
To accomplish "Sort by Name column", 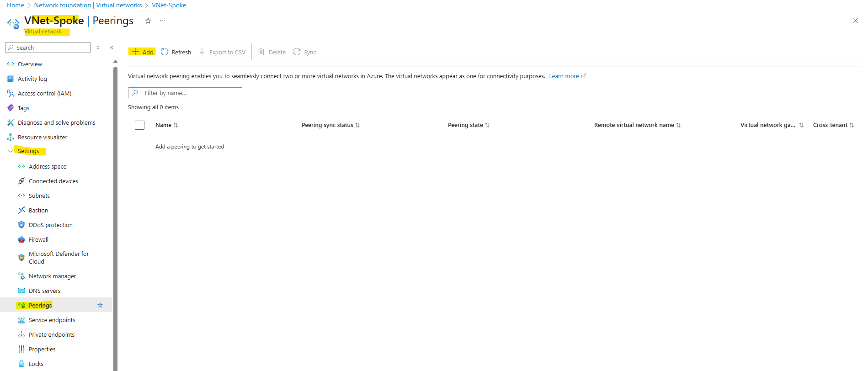I will (x=167, y=125).
